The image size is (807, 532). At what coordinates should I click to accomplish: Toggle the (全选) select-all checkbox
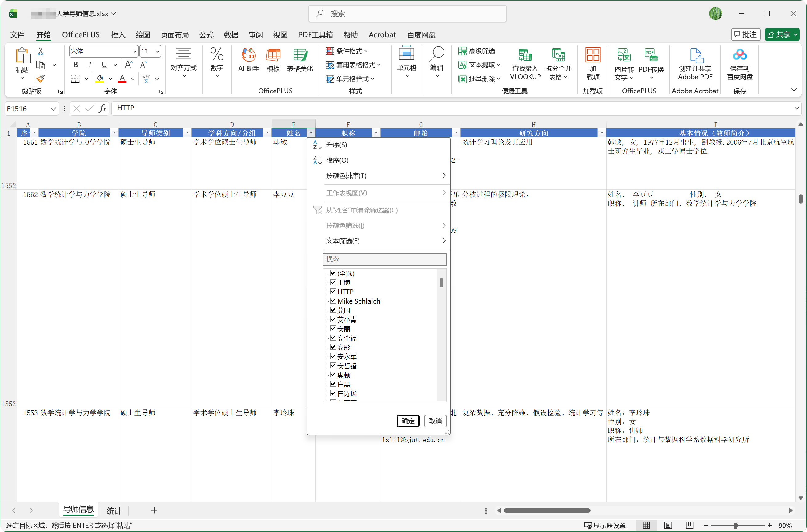[333, 273]
